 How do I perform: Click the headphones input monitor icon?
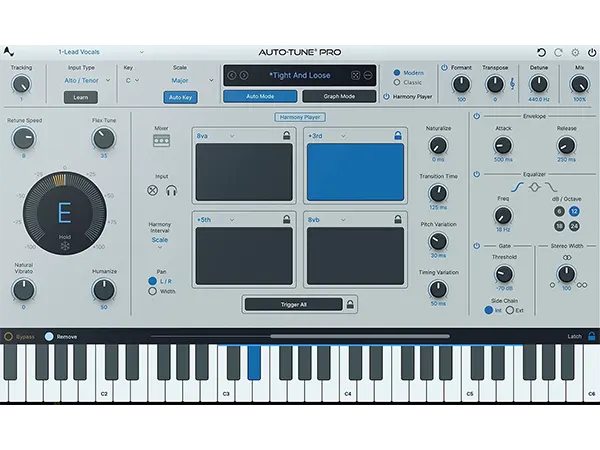(171, 191)
